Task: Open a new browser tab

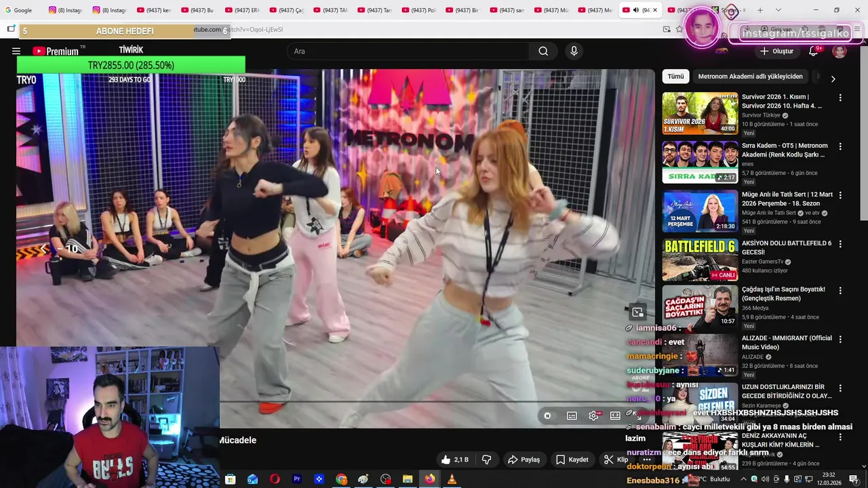Action: 760,10
